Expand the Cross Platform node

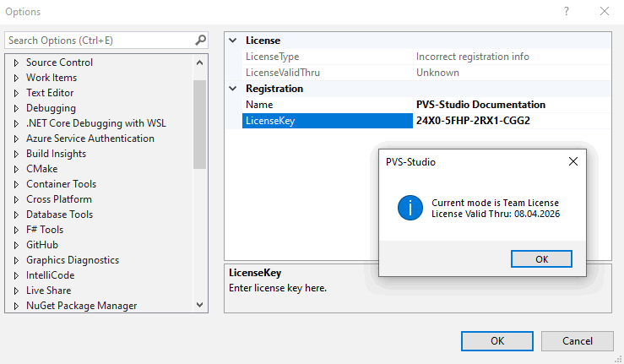(x=16, y=199)
